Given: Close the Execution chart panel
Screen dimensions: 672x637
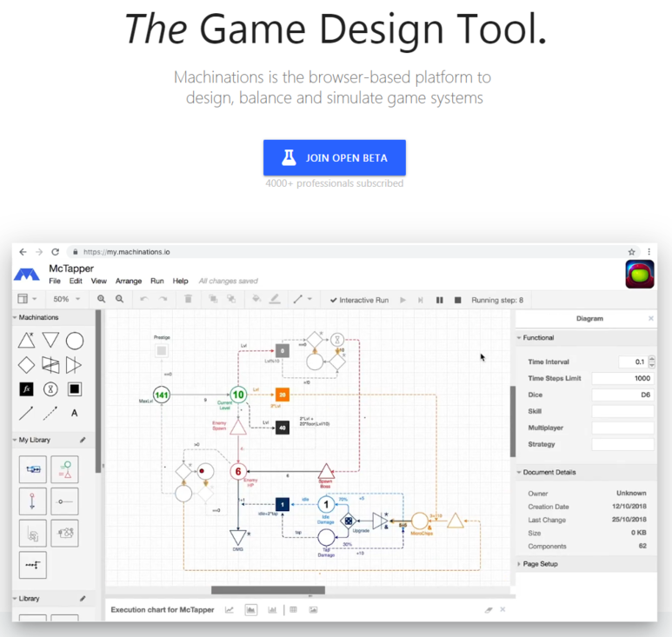Looking at the screenshot, I should (x=502, y=609).
